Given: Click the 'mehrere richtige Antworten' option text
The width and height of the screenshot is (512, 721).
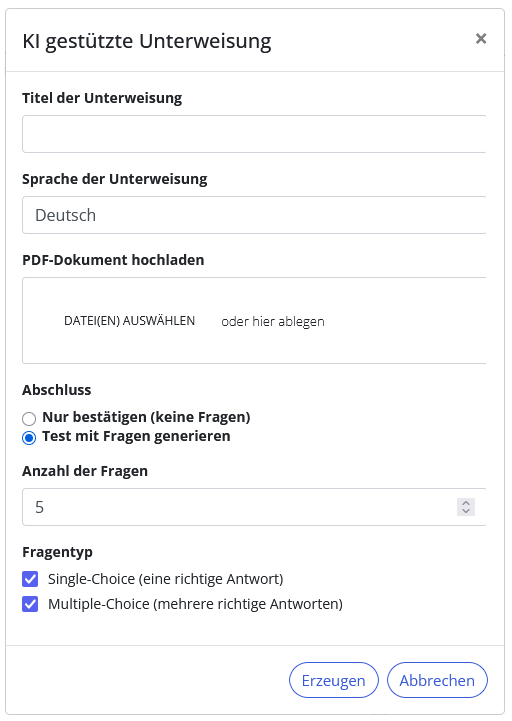Looking at the screenshot, I should (248, 604).
